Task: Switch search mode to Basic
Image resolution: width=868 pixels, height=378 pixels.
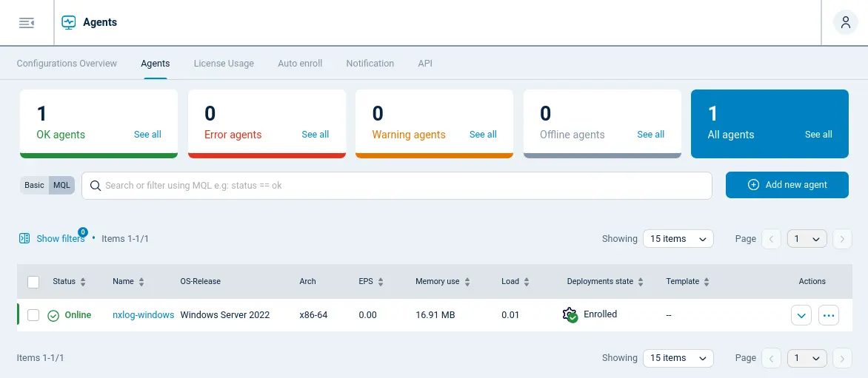Action: (34, 185)
